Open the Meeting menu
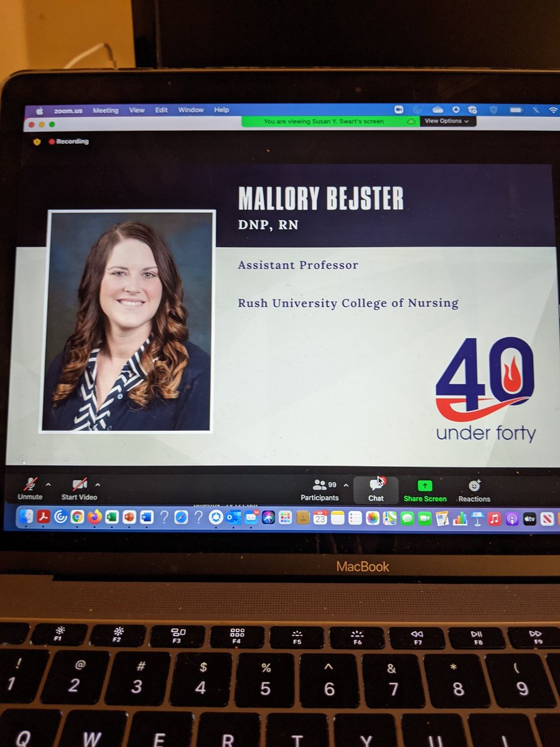This screenshot has height=747, width=560. tap(106, 110)
